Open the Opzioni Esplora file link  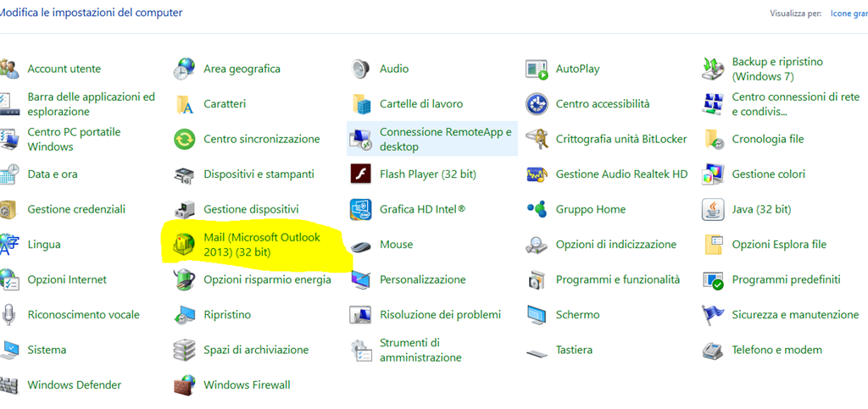tap(779, 244)
